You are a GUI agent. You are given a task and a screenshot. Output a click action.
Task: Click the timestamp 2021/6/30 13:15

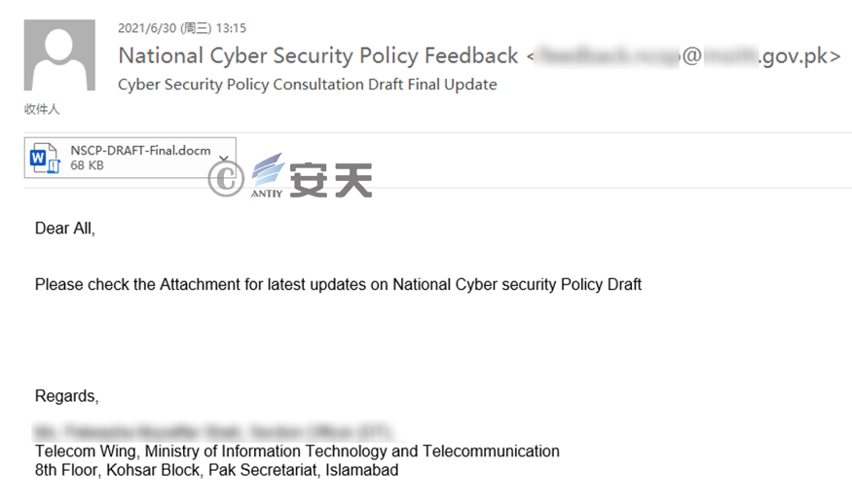pos(182,28)
